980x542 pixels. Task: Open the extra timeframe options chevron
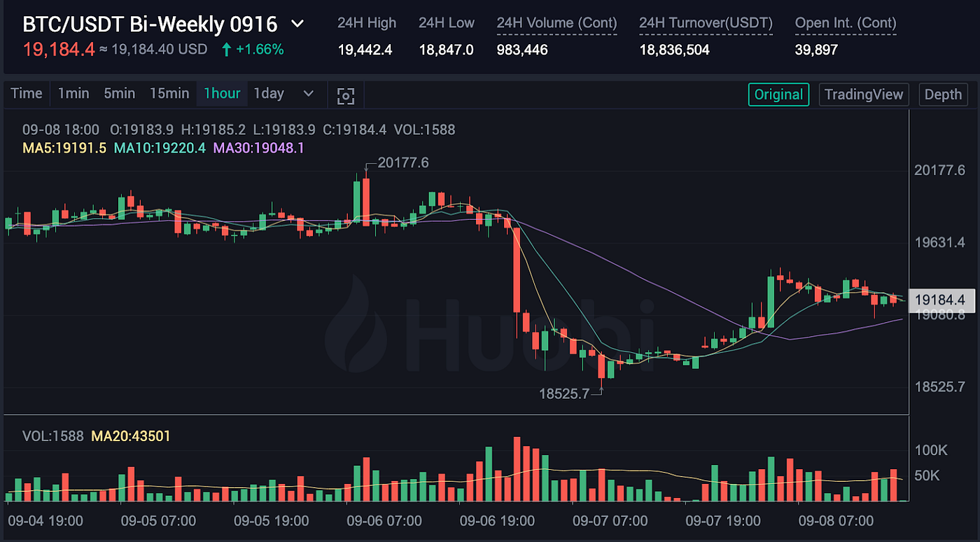(x=308, y=93)
